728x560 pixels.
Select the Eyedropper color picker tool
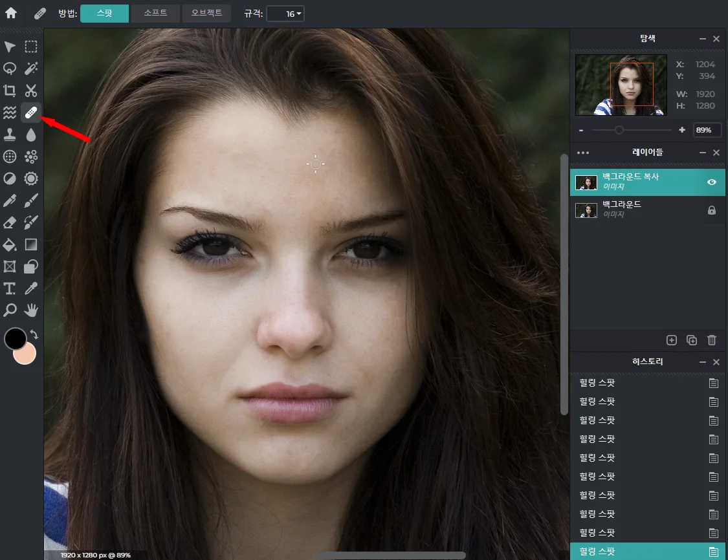[x=31, y=288]
